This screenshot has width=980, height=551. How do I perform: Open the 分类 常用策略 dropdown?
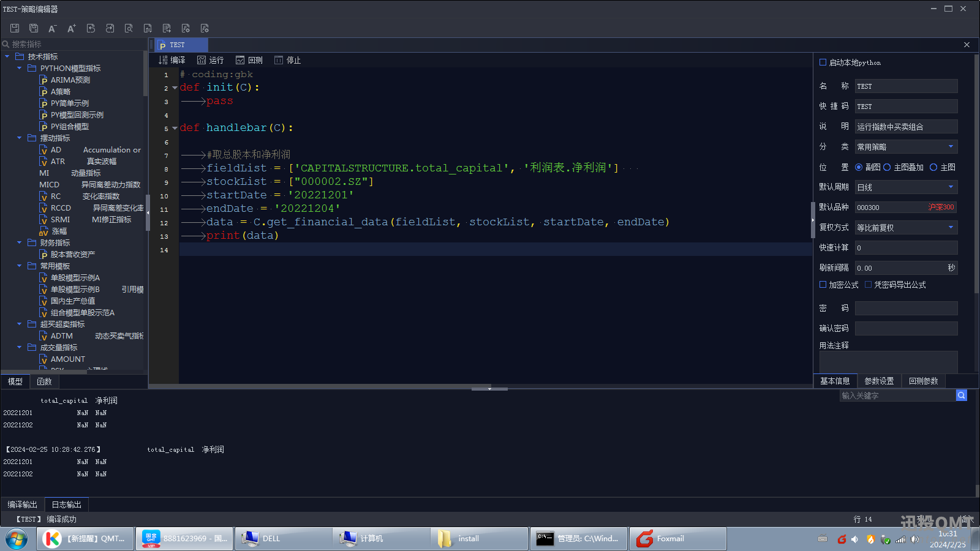[x=906, y=147]
